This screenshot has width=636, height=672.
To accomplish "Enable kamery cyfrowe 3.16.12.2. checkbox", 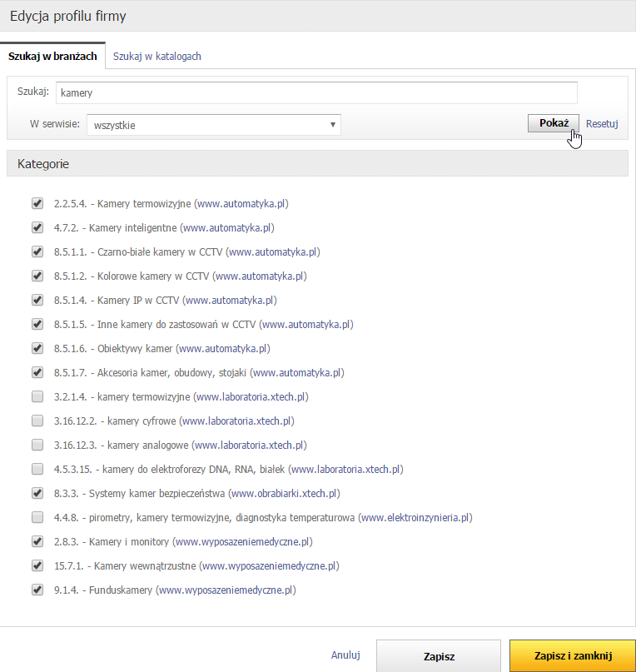I will click(37, 421).
